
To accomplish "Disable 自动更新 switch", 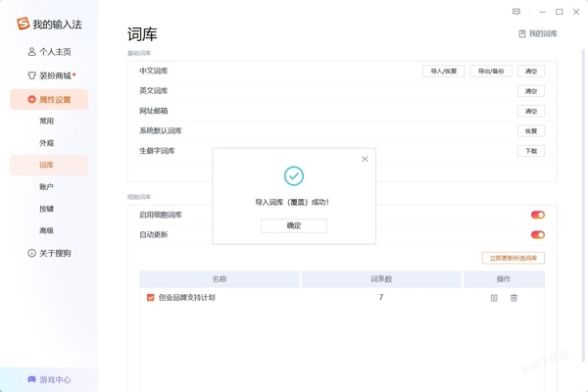I will tap(537, 234).
